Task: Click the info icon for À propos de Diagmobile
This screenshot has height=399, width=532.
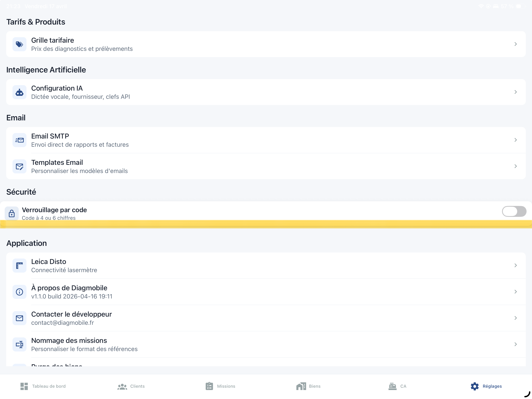Action: click(x=19, y=292)
